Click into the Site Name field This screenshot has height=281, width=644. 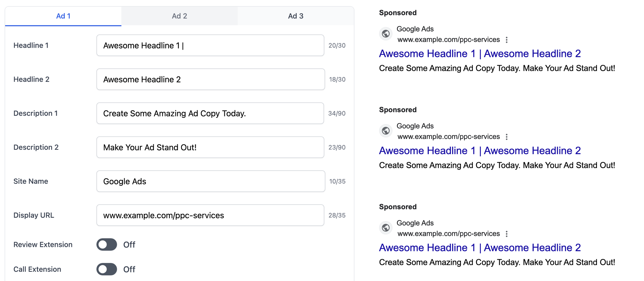(211, 181)
